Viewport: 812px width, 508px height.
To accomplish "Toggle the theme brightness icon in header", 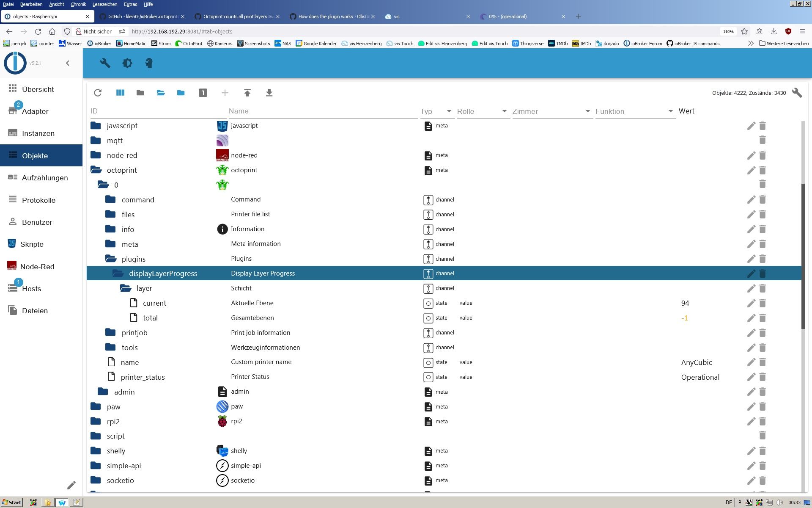I will tap(127, 63).
